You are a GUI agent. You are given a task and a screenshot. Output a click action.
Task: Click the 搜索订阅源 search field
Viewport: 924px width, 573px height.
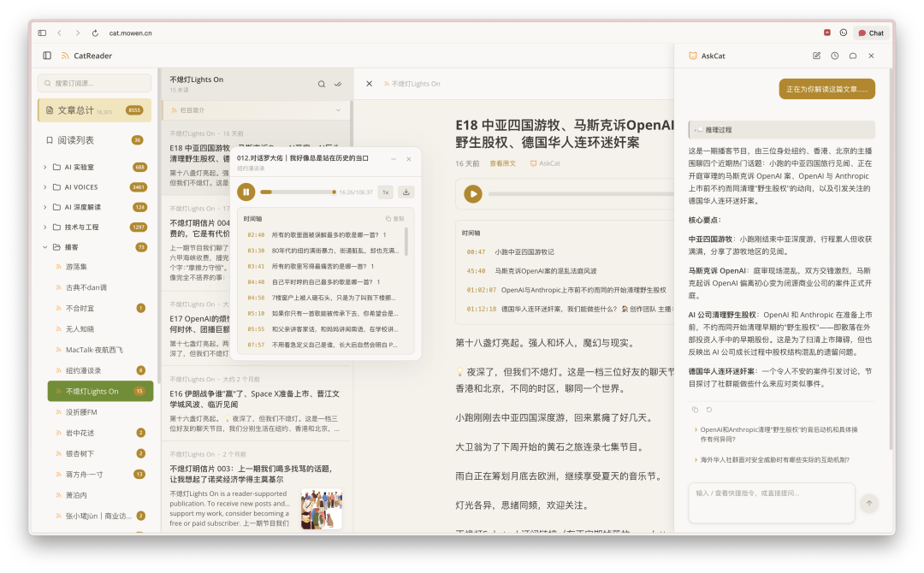coord(94,83)
